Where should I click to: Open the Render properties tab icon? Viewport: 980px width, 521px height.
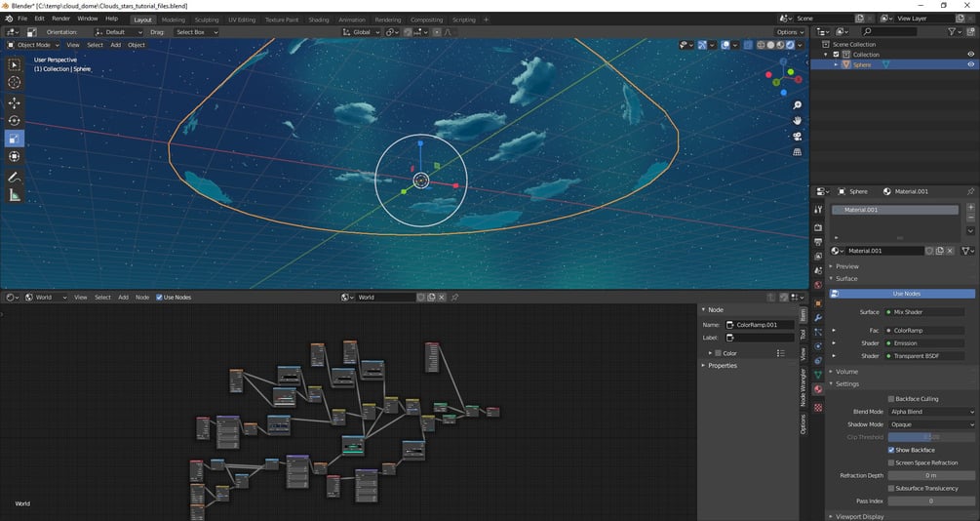[x=817, y=227]
